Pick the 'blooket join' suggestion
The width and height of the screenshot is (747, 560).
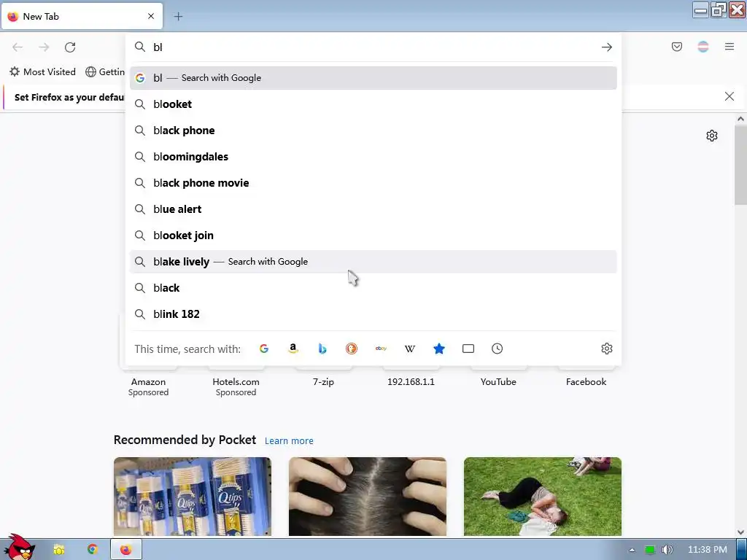tap(373, 236)
